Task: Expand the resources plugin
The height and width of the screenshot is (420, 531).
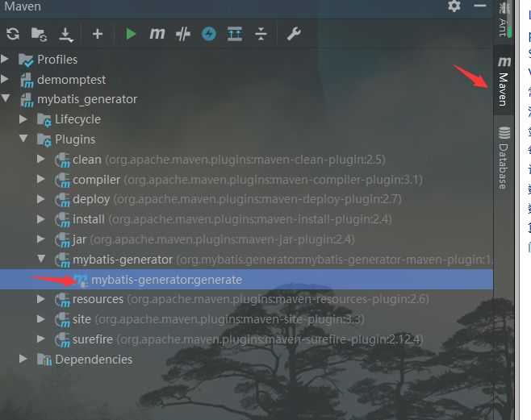Action: click(41, 299)
